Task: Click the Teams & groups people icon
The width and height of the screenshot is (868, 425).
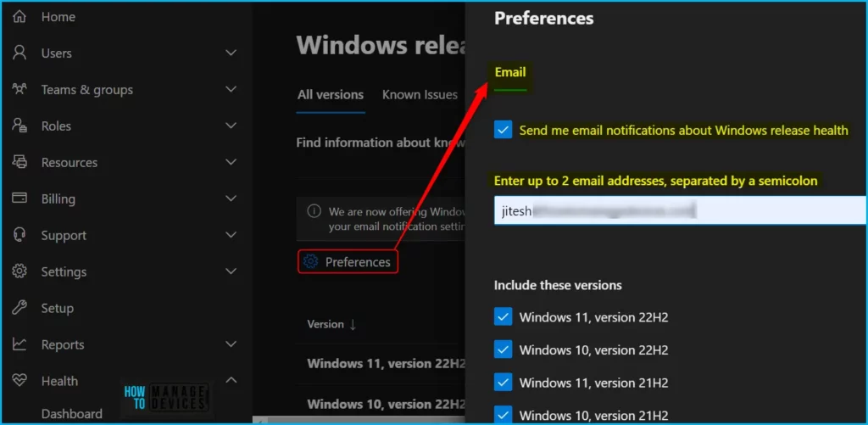Action: 19,89
